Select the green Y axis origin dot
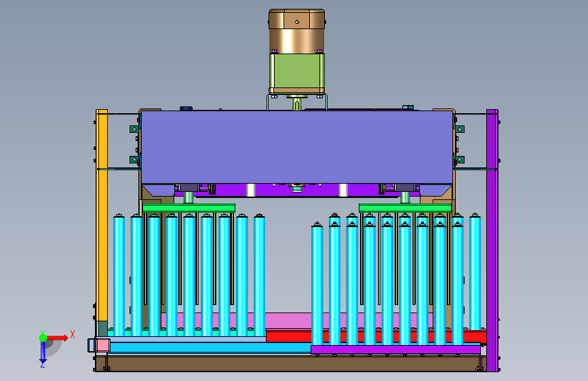Screen dimensions: 588x381 43,338
